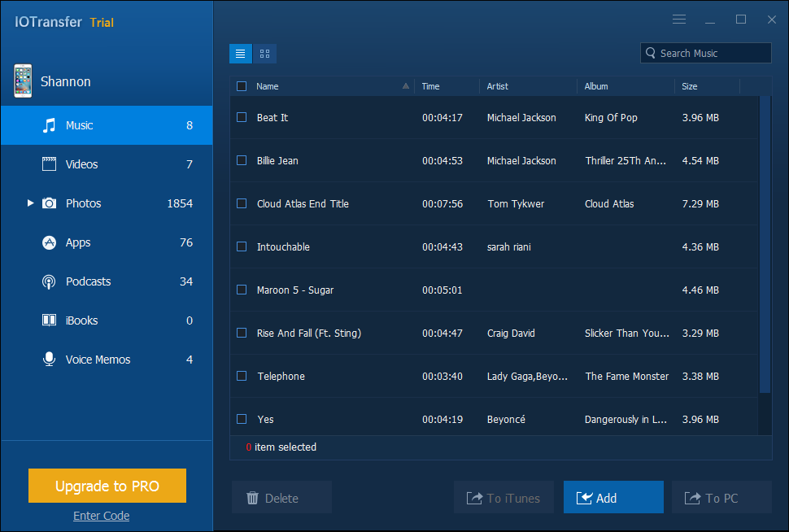Viewport: 789px width, 532px height.
Task: Click the Upgrade to PRO button
Action: (107, 486)
